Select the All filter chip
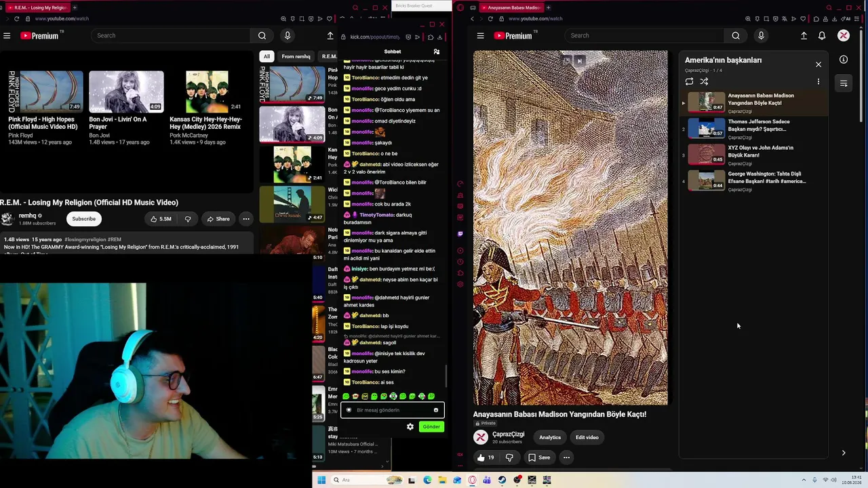Image resolution: width=868 pixels, height=488 pixels. click(267, 56)
